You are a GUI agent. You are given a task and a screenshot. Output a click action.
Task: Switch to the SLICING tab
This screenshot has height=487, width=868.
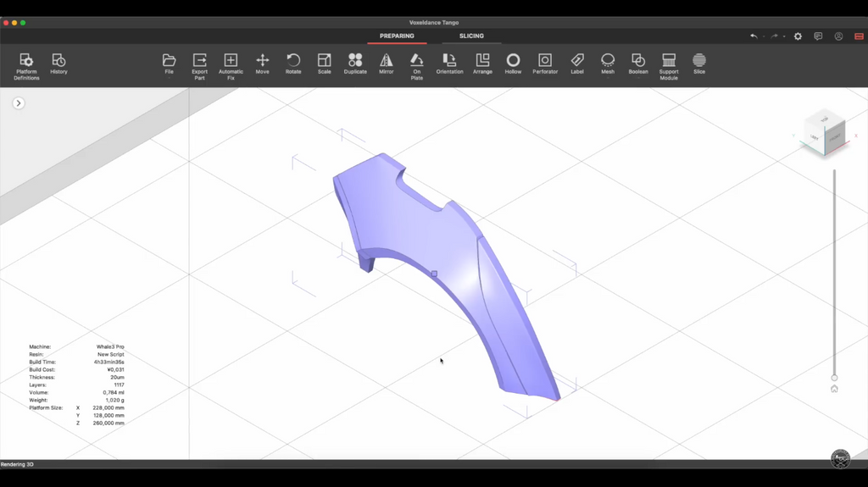[x=471, y=36]
